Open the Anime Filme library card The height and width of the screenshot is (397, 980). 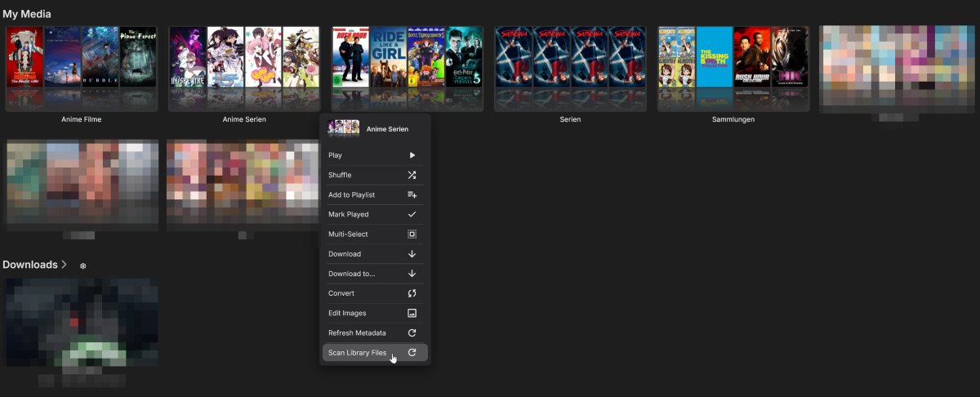pyautogui.click(x=81, y=69)
